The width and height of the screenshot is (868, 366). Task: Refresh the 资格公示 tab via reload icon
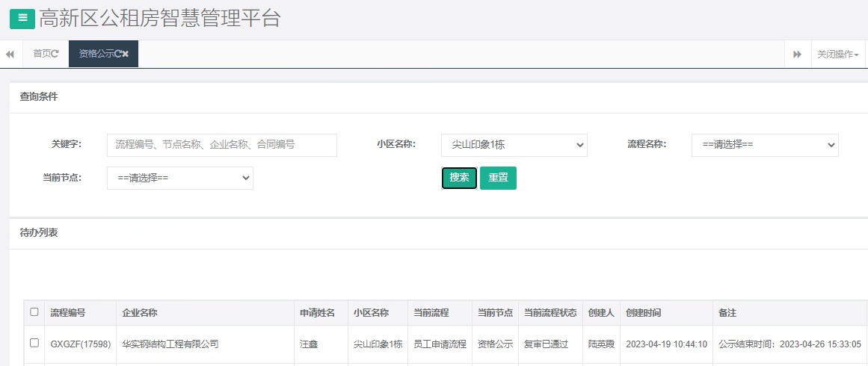point(118,54)
